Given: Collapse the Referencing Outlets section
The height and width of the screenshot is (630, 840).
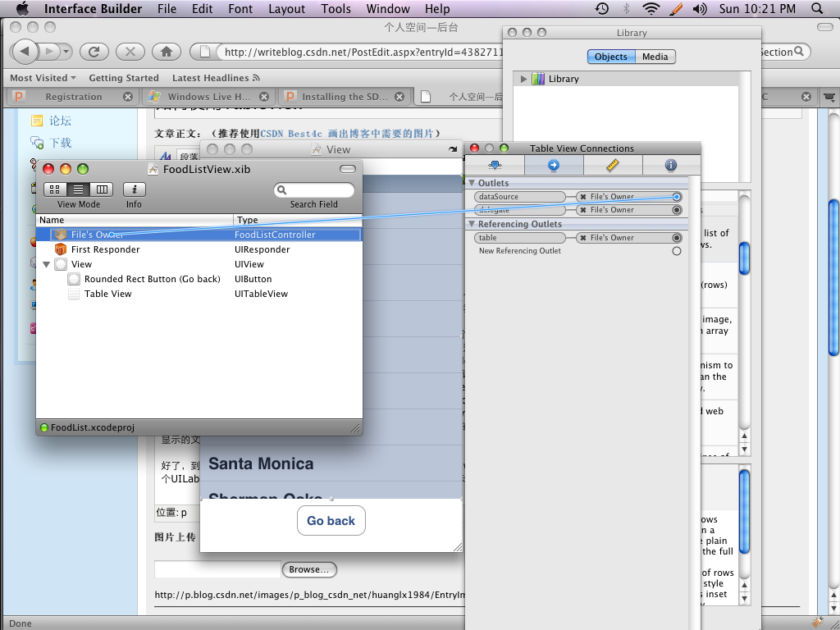Looking at the screenshot, I should pos(472,224).
